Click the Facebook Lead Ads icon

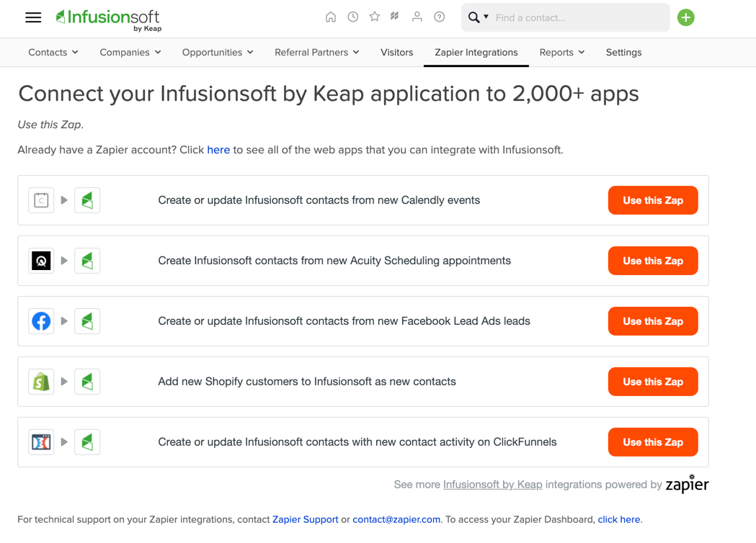(42, 321)
